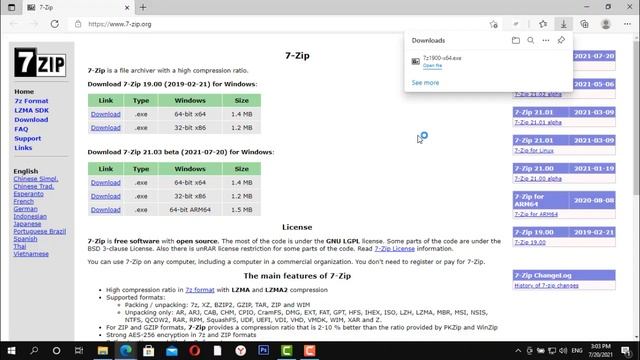
Task: Open the notification center icon
Action: pyautogui.click(x=626, y=351)
